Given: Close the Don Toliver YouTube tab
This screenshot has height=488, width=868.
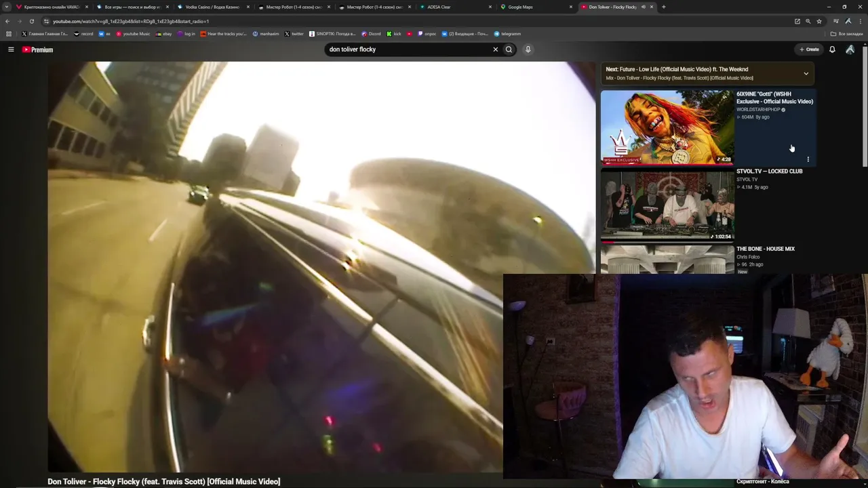Looking at the screenshot, I should tap(651, 7).
